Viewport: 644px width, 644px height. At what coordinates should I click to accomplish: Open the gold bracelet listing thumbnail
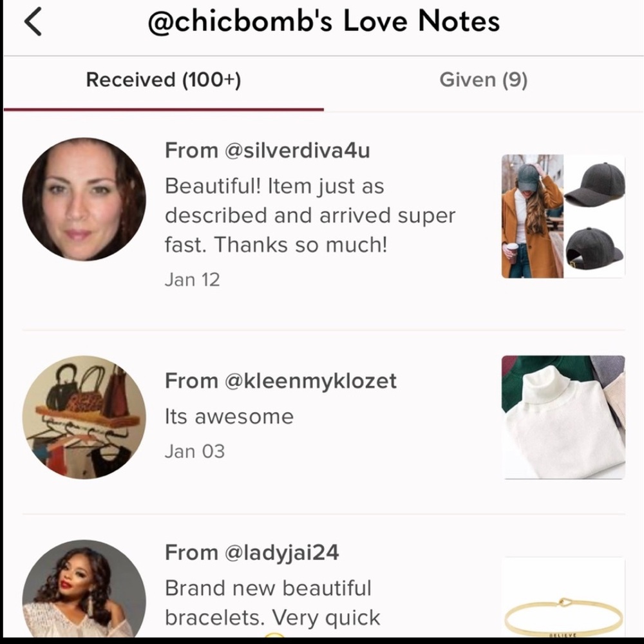click(563, 598)
